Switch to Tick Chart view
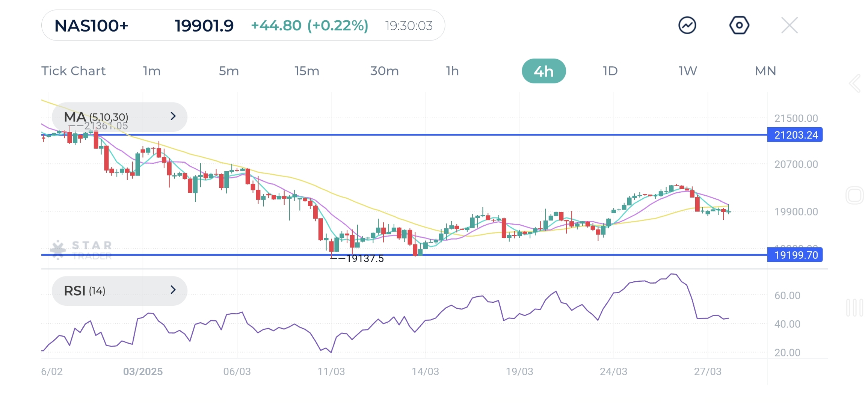868x403 pixels. (x=73, y=71)
